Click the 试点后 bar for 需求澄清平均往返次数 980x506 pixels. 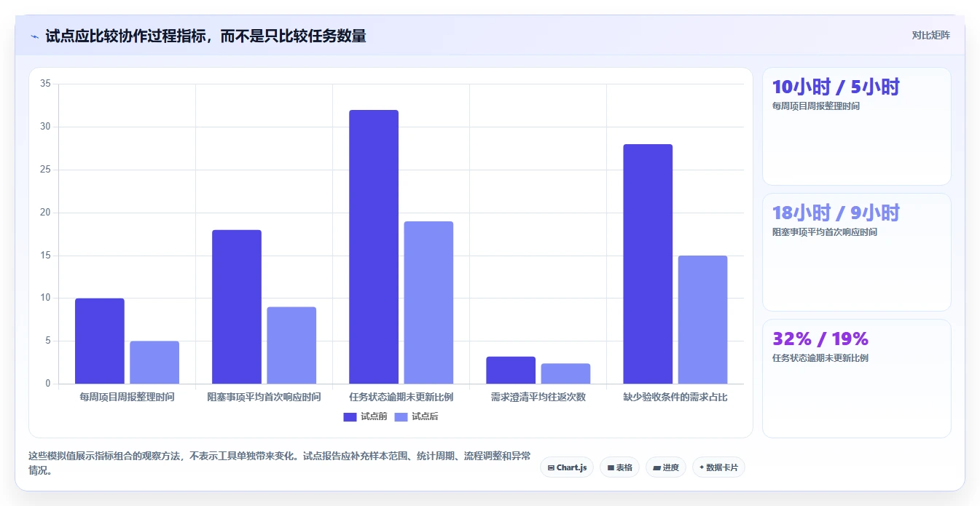565,373
